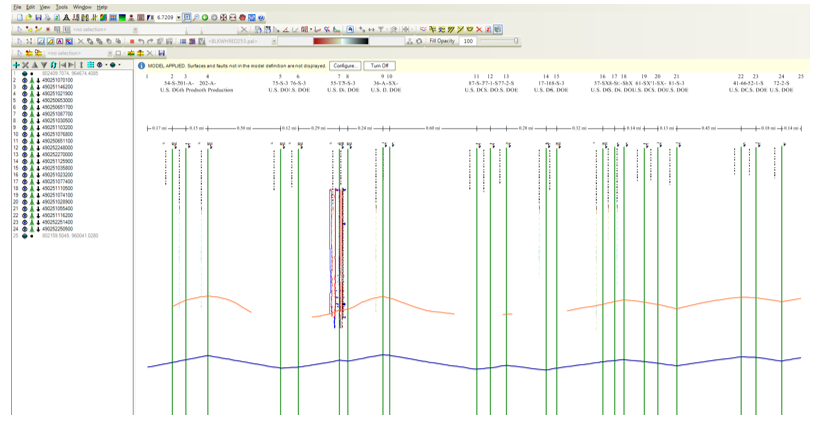Click well header 17-168-S-3 in cross section
The image size is (821, 434).
click(x=551, y=83)
